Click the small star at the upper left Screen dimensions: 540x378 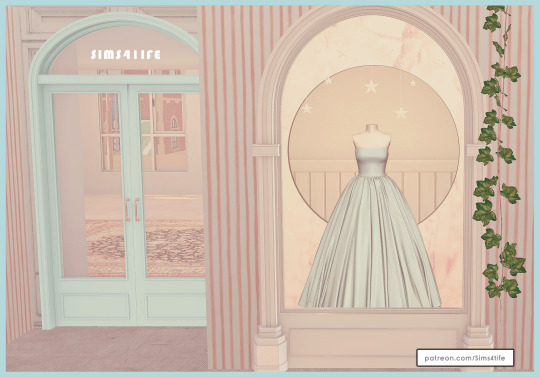(x=328, y=81)
